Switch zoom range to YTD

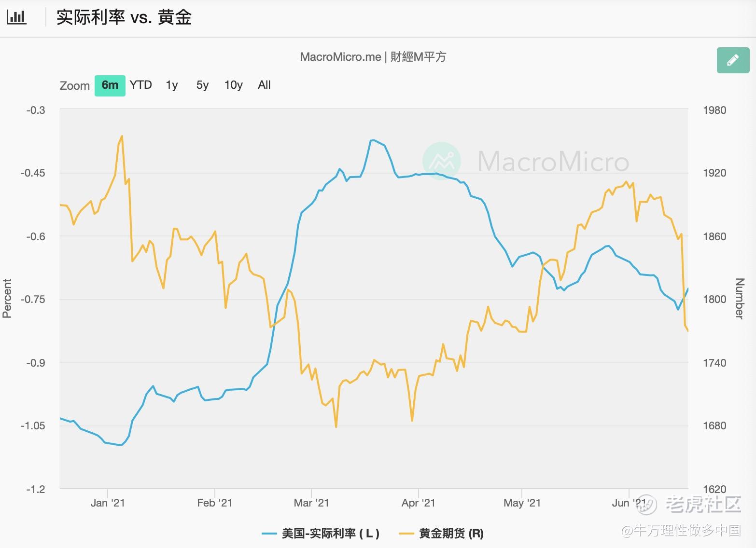pyautogui.click(x=140, y=85)
